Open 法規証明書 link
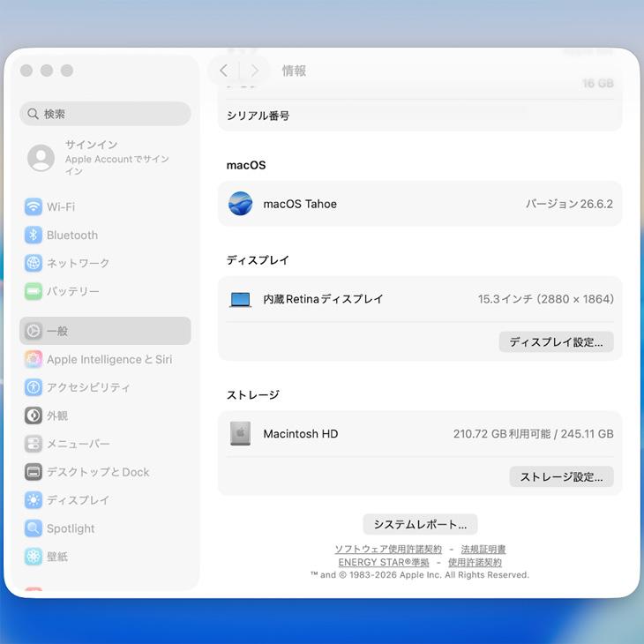 pyautogui.click(x=483, y=549)
